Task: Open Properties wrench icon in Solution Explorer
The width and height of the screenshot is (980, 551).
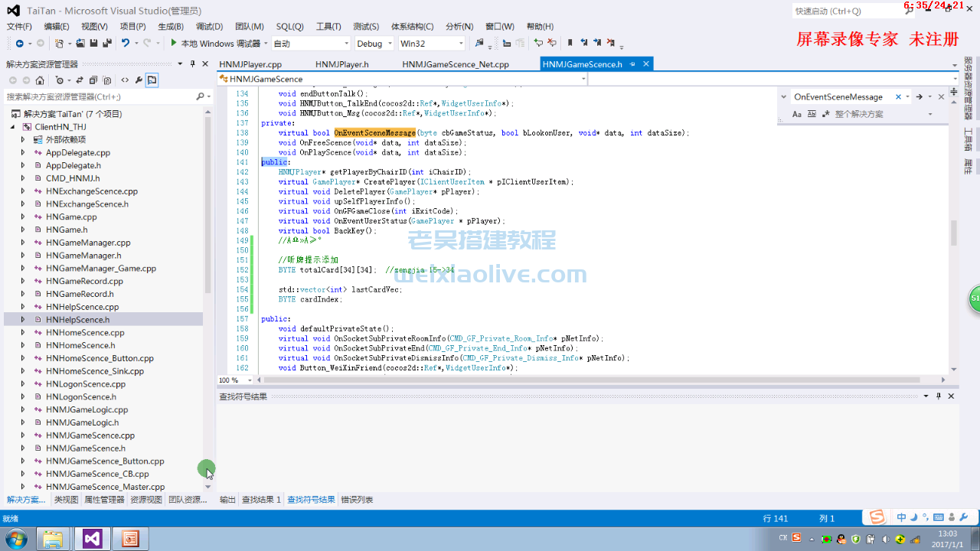Action: [139, 80]
